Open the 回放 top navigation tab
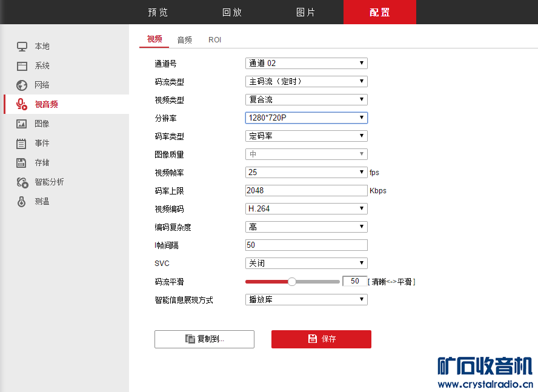The height and width of the screenshot is (392, 538). coord(232,12)
